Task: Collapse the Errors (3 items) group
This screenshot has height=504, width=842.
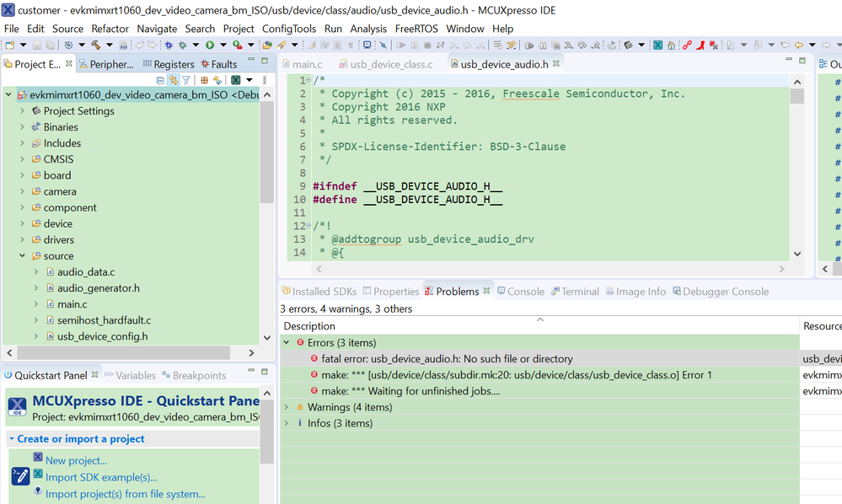Action: pyautogui.click(x=287, y=342)
